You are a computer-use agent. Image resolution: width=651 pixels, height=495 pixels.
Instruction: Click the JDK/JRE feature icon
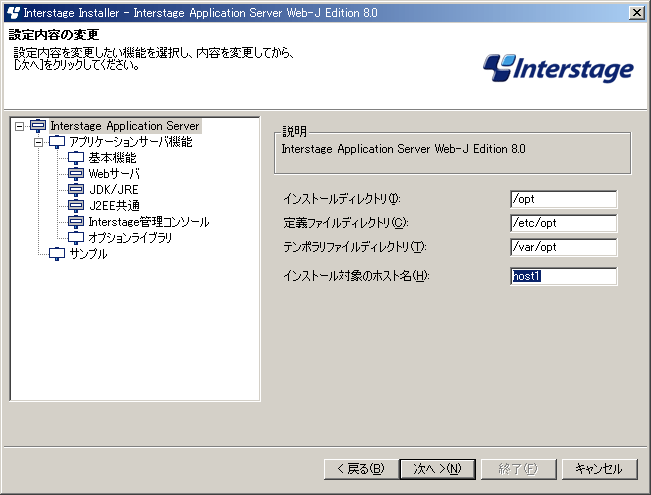coord(76,190)
